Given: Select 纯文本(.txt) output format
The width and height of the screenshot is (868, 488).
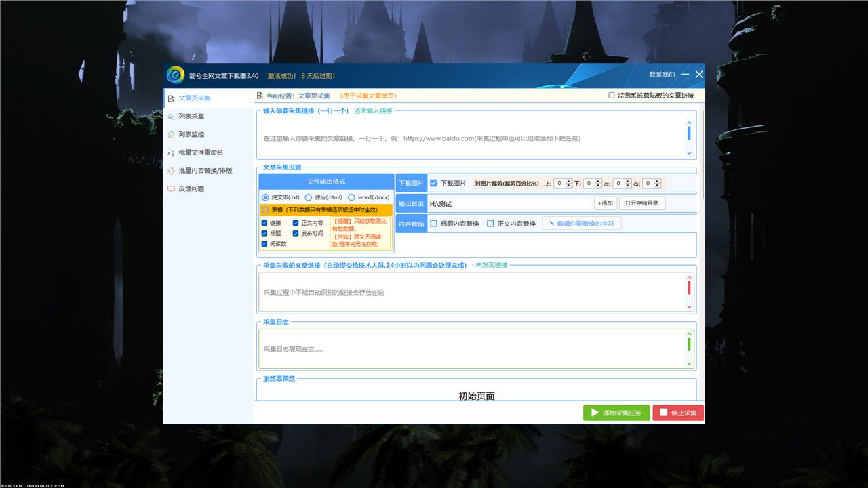Looking at the screenshot, I should click(265, 197).
